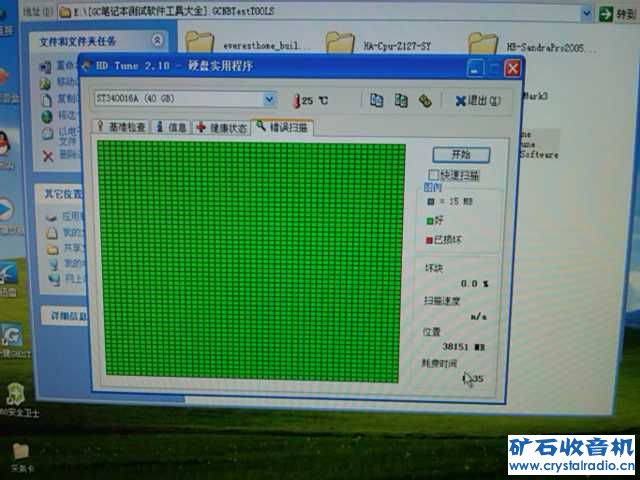Switch to the 基准检查 benchmark tab
This screenshot has height=480, width=640.
tap(121, 127)
